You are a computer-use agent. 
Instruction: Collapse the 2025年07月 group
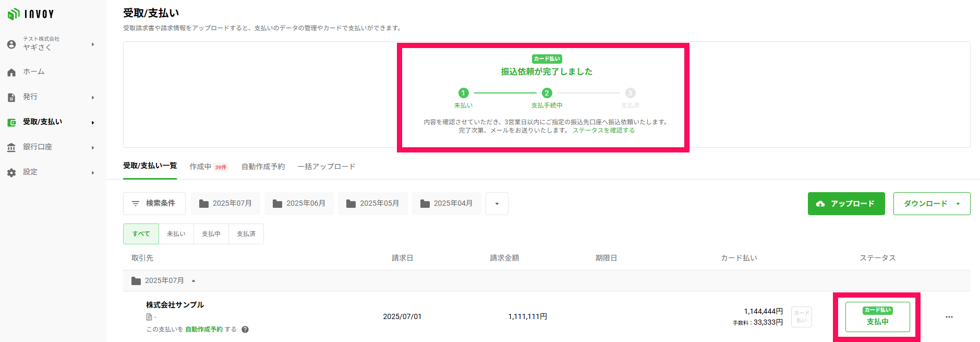(x=193, y=281)
